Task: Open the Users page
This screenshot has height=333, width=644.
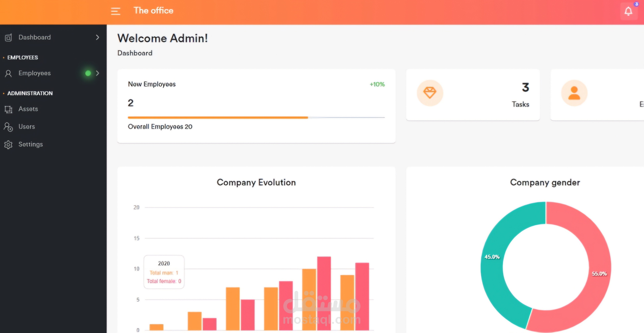Action: (53, 127)
